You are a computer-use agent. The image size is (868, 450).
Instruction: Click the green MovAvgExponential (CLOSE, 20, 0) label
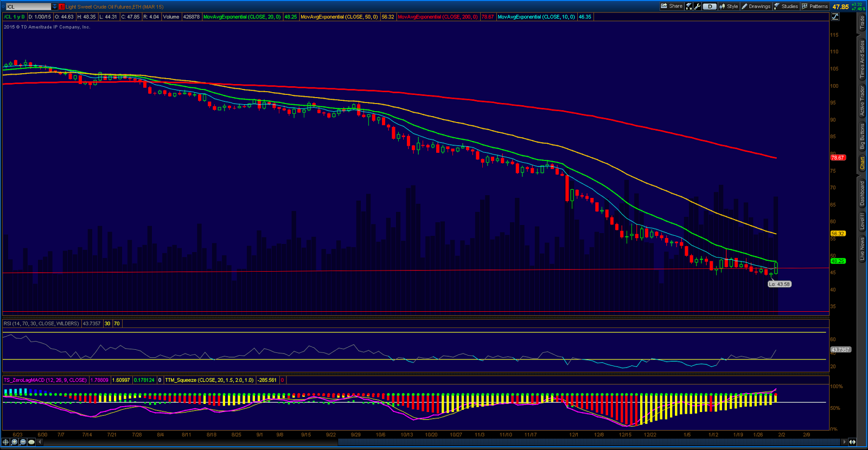pos(242,17)
